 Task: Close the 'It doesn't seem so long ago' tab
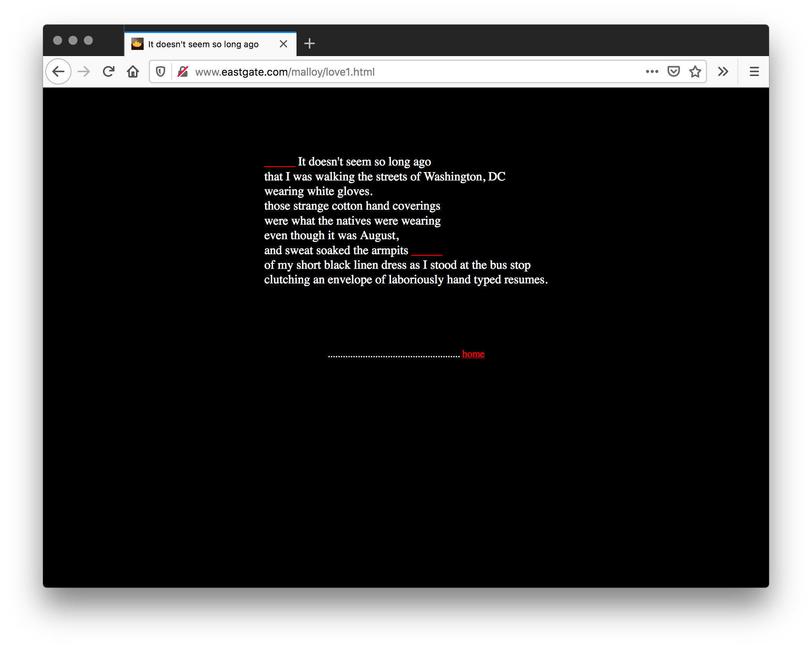283,44
